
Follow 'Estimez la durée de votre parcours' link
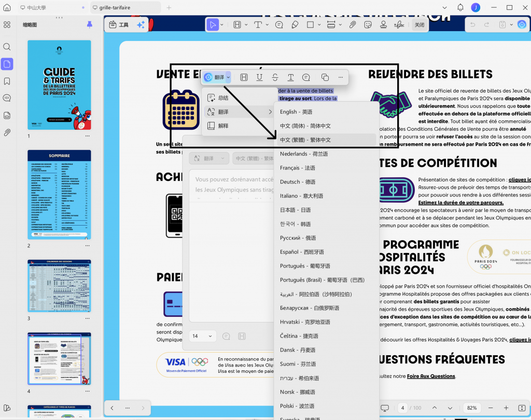(x=460, y=203)
